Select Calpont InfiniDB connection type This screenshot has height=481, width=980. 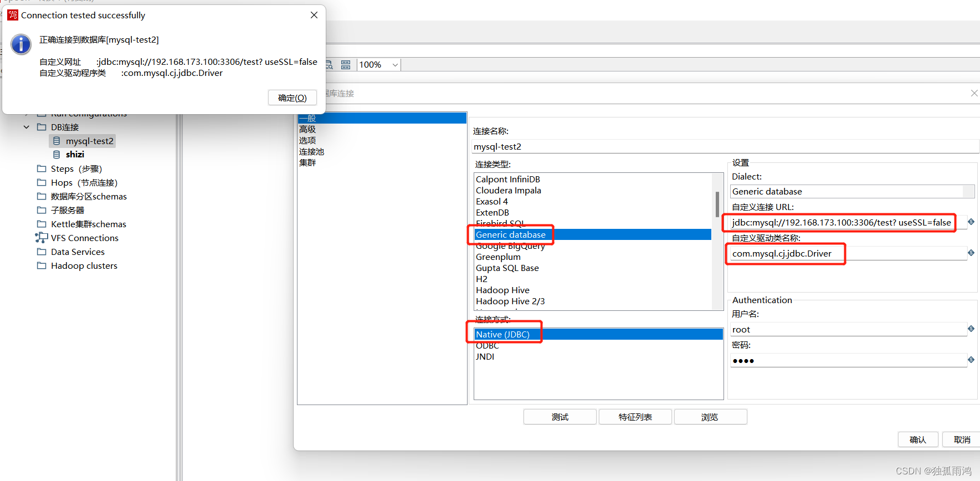point(508,179)
